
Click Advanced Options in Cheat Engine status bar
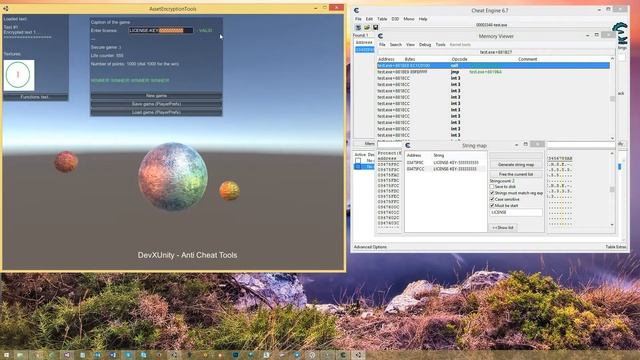point(370,247)
